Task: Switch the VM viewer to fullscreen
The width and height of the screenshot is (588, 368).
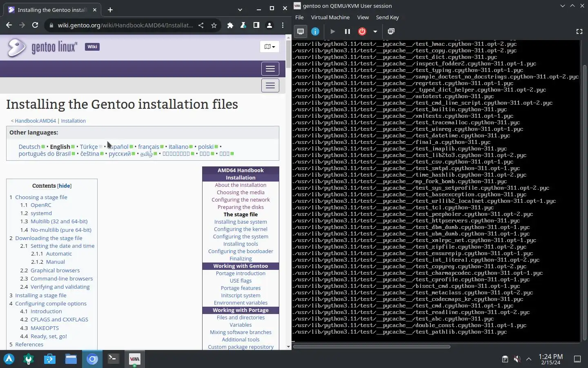Action: click(x=579, y=31)
